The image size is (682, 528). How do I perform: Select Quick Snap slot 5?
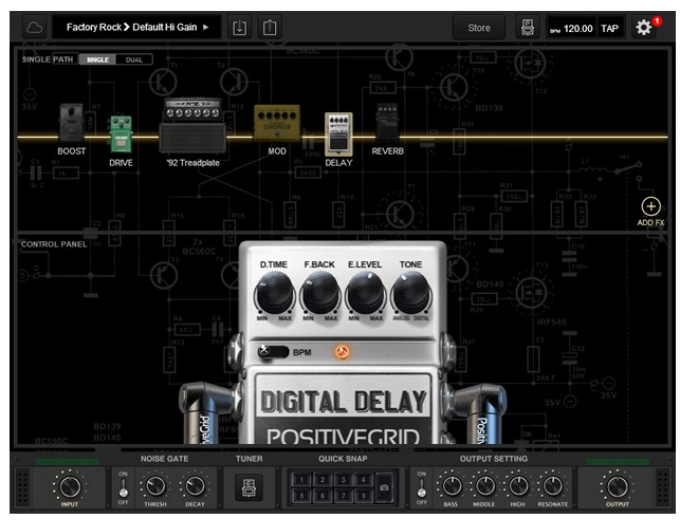pyautogui.click(x=301, y=495)
